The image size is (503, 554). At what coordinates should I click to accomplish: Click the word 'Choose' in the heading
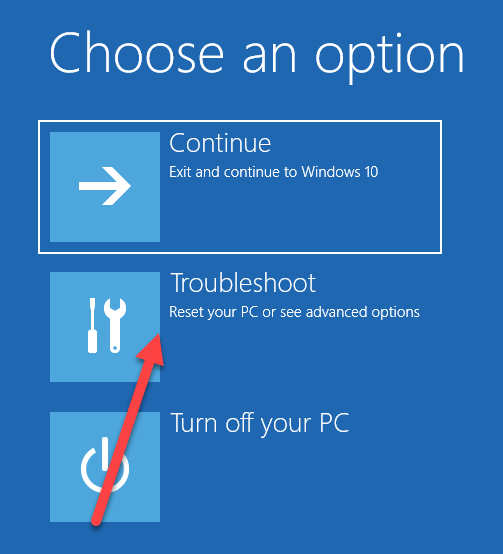coord(137,53)
